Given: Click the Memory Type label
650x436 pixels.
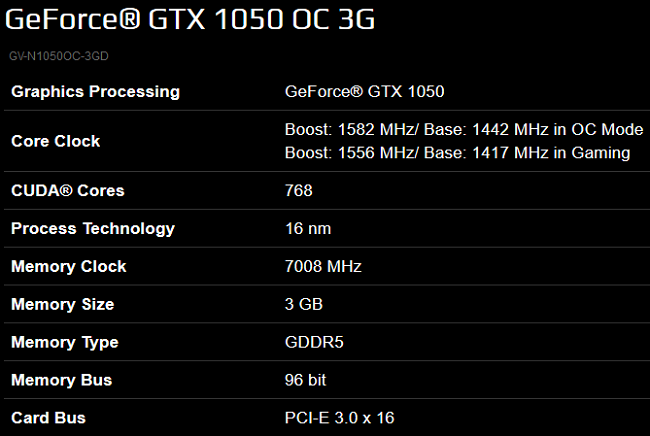Looking at the screenshot, I should pos(65,343).
